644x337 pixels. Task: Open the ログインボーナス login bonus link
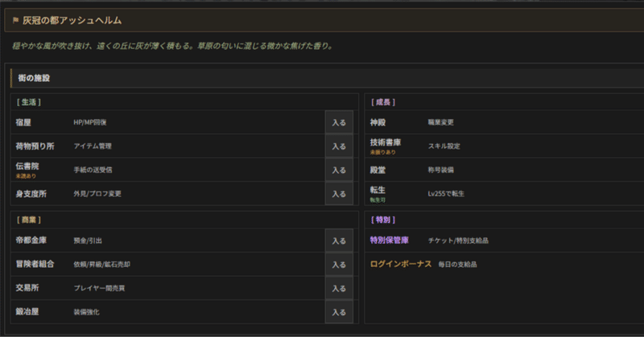tap(401, 264)
